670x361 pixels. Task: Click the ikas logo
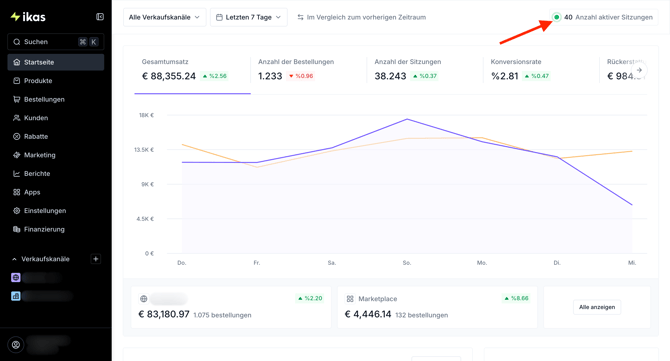click(28, 17)
